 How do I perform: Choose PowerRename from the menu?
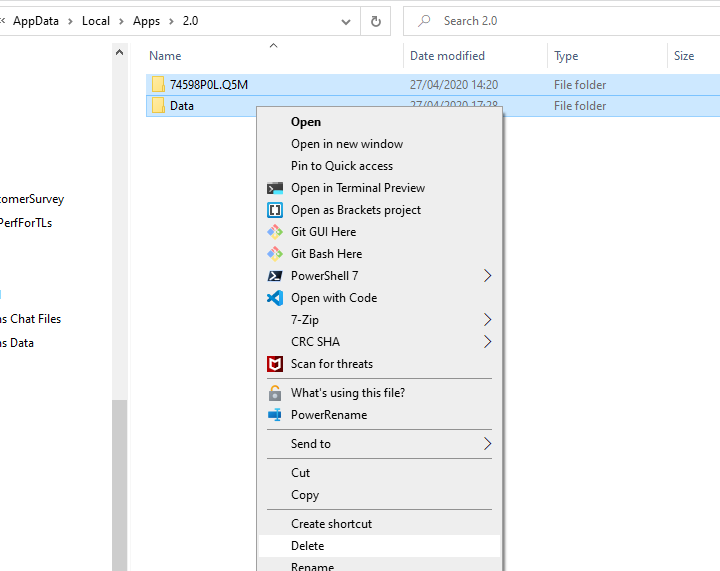379,415
